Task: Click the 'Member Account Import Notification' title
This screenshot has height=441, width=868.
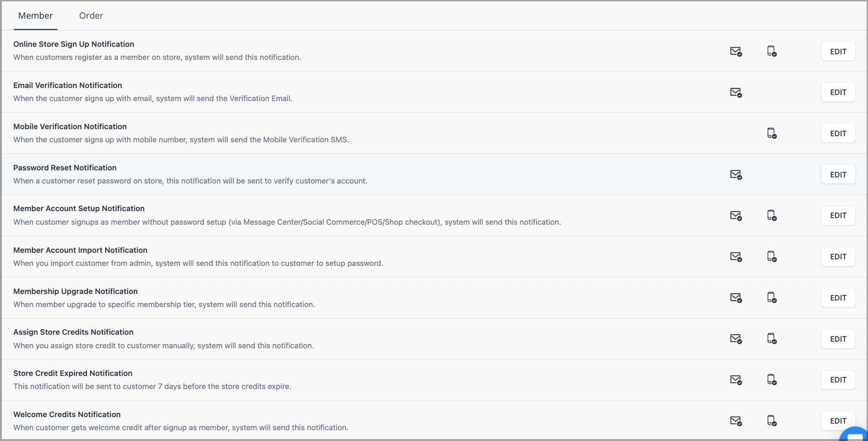Action: tap(80, 250)
